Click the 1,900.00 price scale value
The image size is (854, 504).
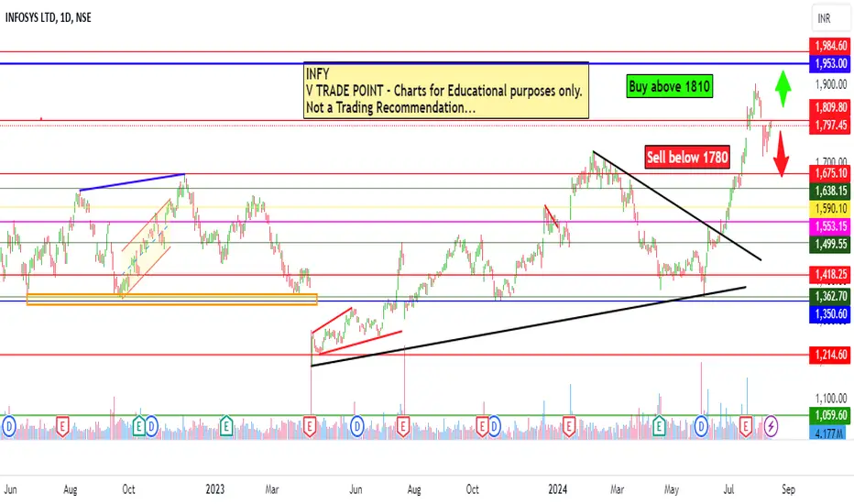tap(831, 84)
